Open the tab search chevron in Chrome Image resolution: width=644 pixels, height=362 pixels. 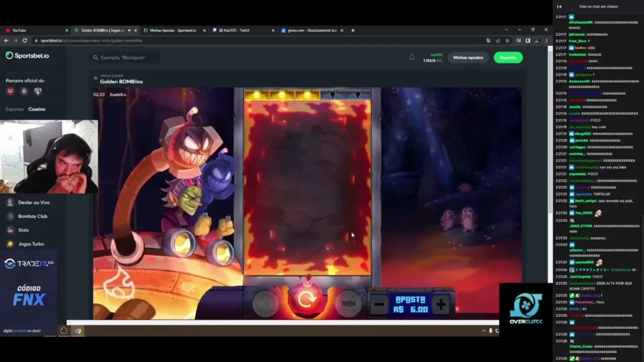pyautogui.click(x=506, y=30)
